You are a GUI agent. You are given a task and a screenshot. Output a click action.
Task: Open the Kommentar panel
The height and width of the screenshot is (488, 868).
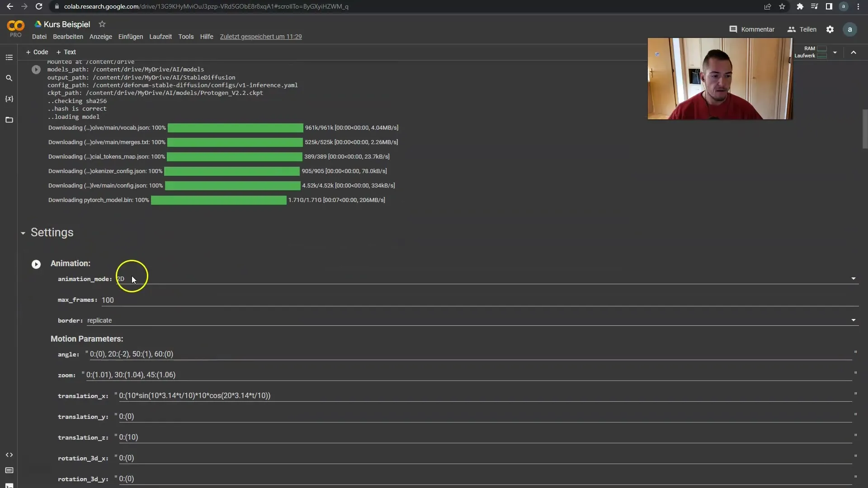(752, 29)
